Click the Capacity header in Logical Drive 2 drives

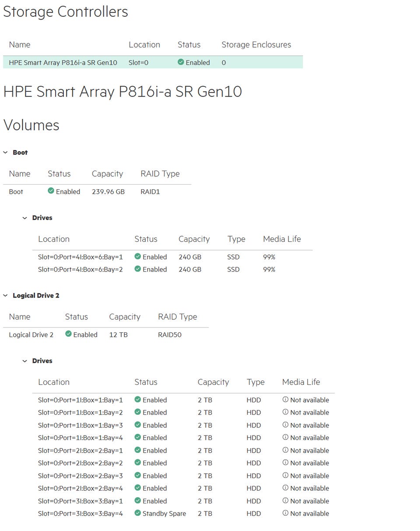[x=213, y=382]
